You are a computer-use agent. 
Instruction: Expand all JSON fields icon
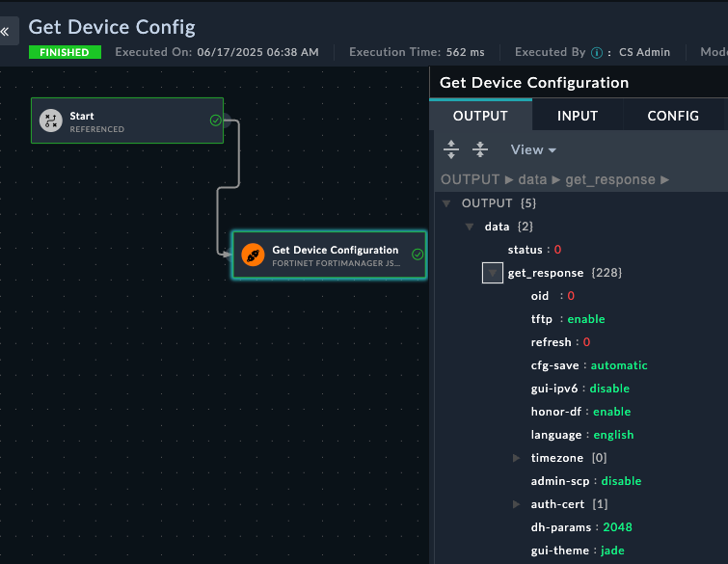coord(451,149)
